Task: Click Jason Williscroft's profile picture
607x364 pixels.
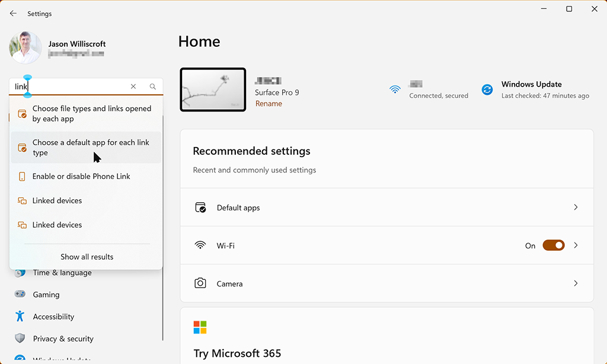Action: 25,47
